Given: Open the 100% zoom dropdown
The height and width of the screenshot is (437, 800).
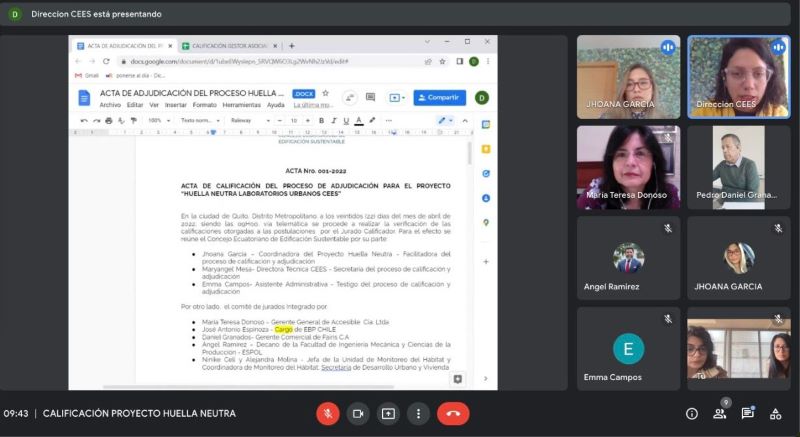Looking at the screenshot, I should pyautogui.click(x=159, y=121).
